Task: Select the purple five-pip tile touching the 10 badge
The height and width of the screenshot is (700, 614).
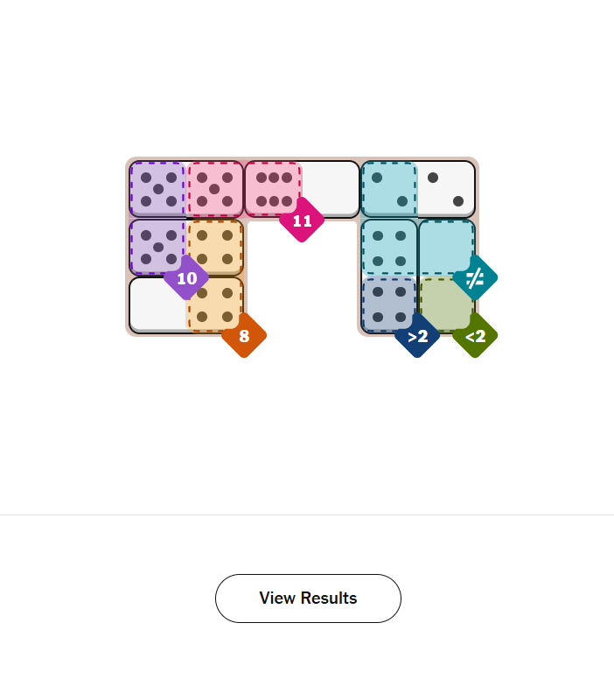Action: [x=157, y=245]
